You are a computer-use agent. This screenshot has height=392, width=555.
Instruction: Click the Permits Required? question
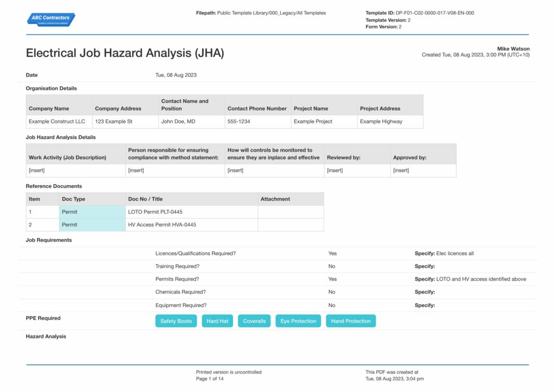click(177, 279)
